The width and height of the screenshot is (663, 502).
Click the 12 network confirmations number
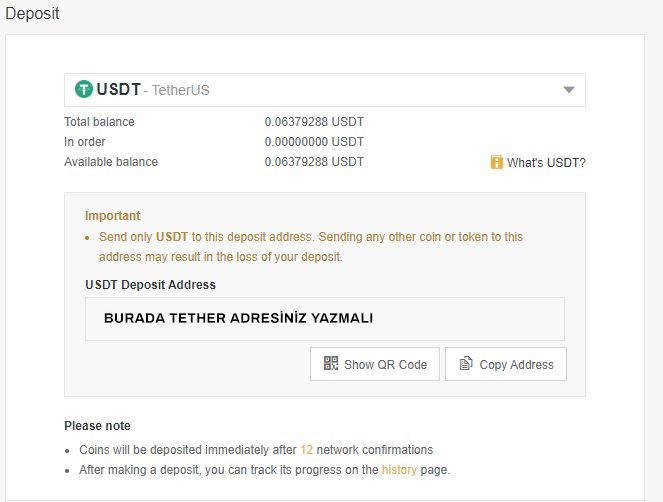[307, 450]
